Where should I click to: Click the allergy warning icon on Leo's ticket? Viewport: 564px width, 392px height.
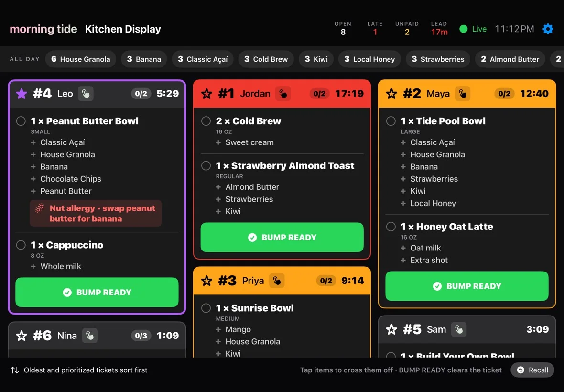coord(40,208)
